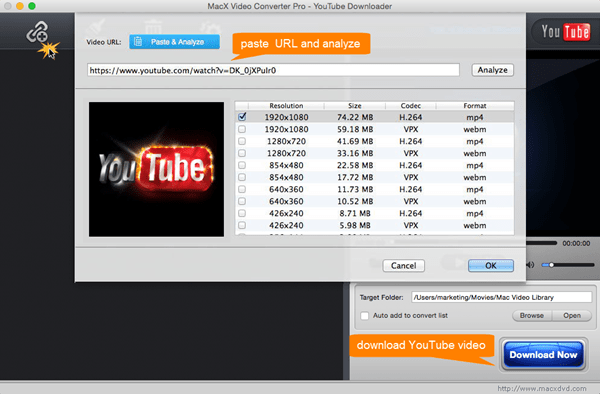Select the 8.71 MB size cell
The height and width of the screenshot is (394, 600).
coord(355,213)
